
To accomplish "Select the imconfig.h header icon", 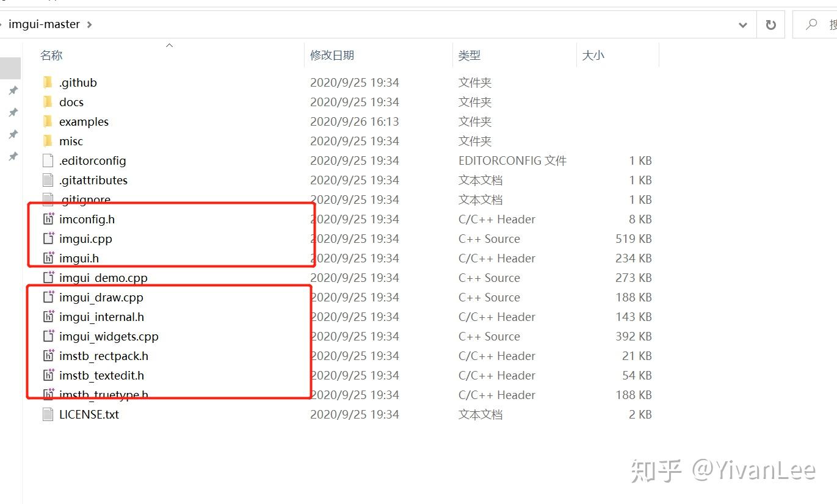I will click(x=48, y=218).
